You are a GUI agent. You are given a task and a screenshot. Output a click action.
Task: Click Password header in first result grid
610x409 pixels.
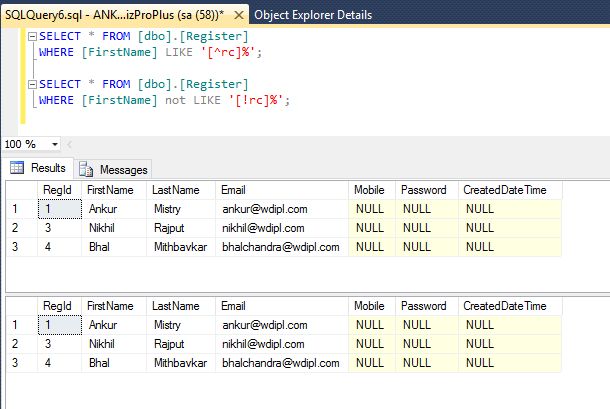click(x=427, y=190)
